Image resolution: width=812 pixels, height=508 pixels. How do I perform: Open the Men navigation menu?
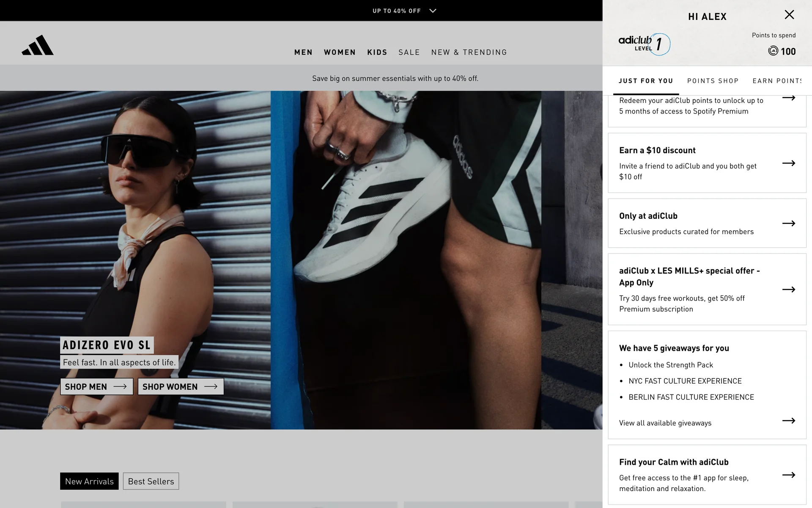(x=303, y=52)
